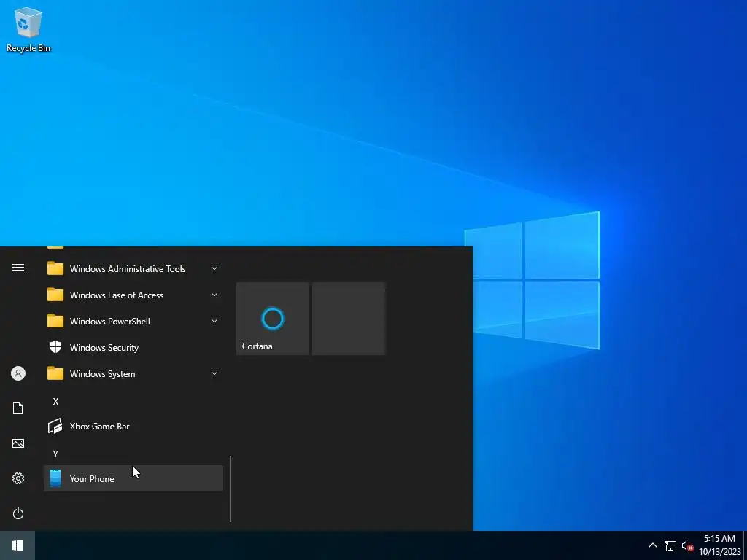Open Windows PowerShell label
The image size is (747, 560).
(110, 322)
